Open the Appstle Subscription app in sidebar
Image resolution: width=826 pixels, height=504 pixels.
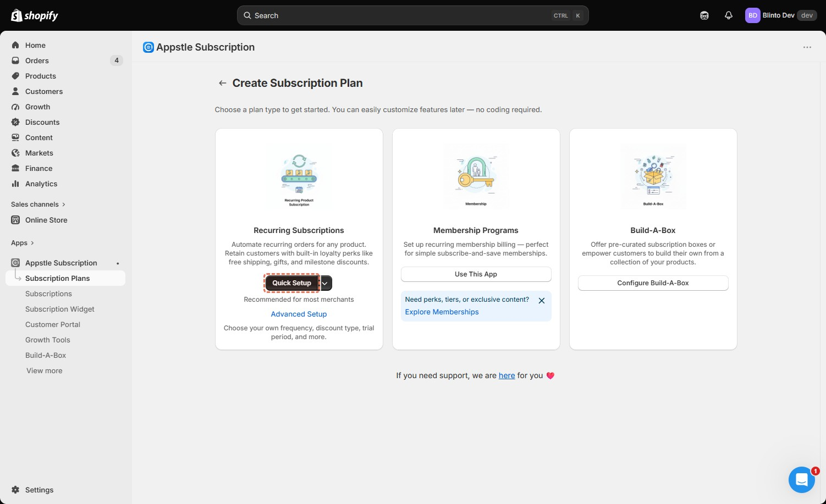65,263
